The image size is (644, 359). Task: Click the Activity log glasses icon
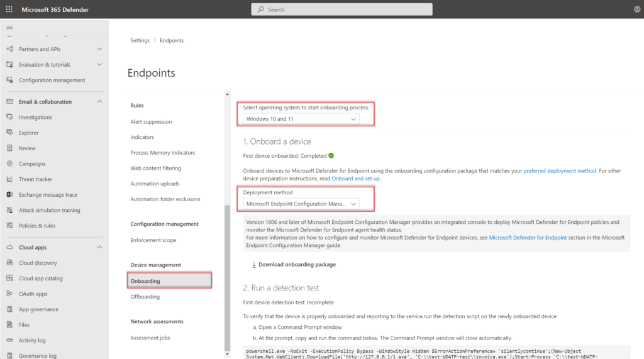10,340
